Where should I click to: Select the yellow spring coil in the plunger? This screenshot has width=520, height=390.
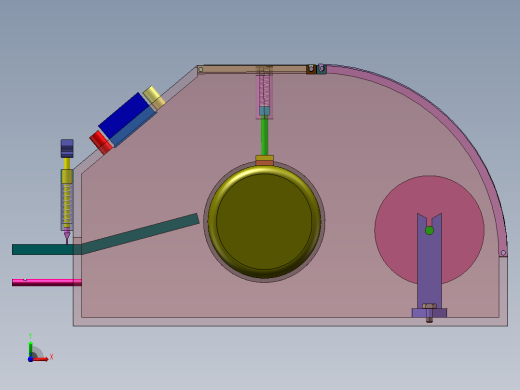tap(67, 206)
